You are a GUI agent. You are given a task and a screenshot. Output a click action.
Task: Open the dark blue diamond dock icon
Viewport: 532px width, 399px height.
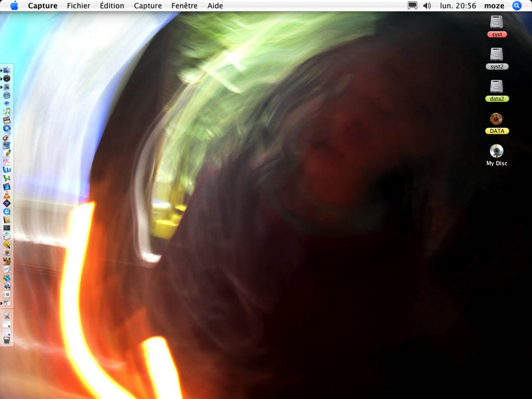[x=7, y=203]
